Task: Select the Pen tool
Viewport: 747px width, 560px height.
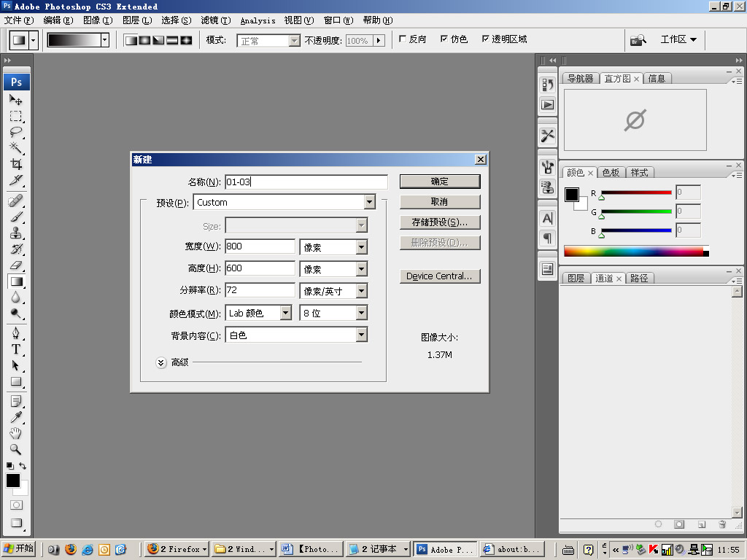Action: [16, 333]
